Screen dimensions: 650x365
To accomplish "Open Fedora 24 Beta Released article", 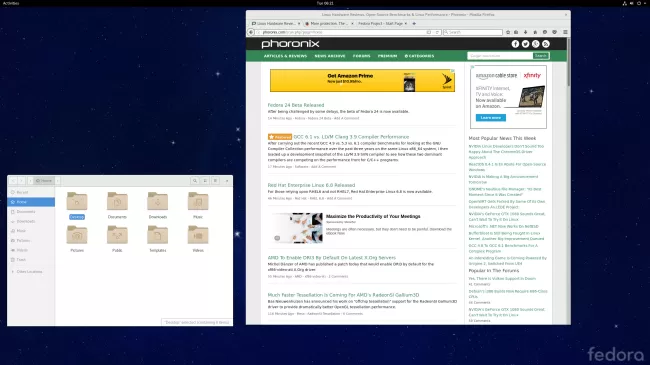I will (296, 105).
